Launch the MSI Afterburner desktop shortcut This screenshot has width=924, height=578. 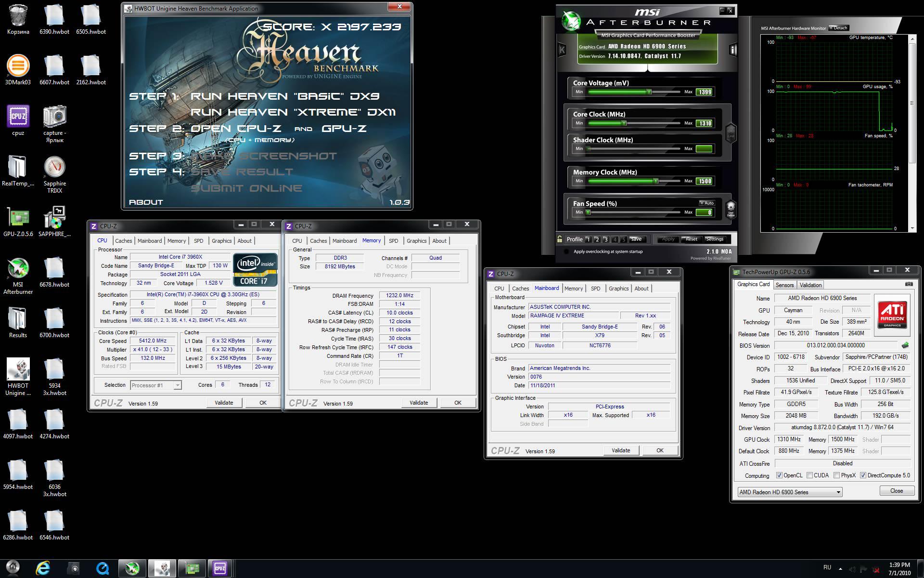tap(18, 276)
